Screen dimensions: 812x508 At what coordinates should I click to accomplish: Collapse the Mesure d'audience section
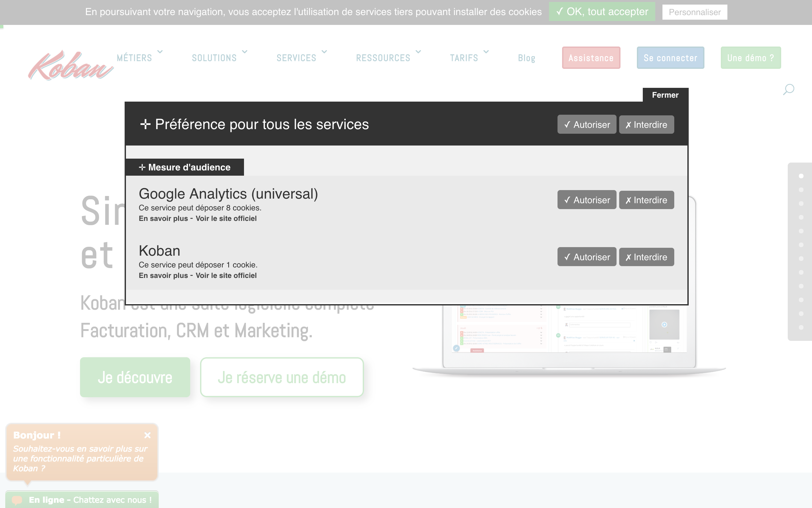click(185, 167)
